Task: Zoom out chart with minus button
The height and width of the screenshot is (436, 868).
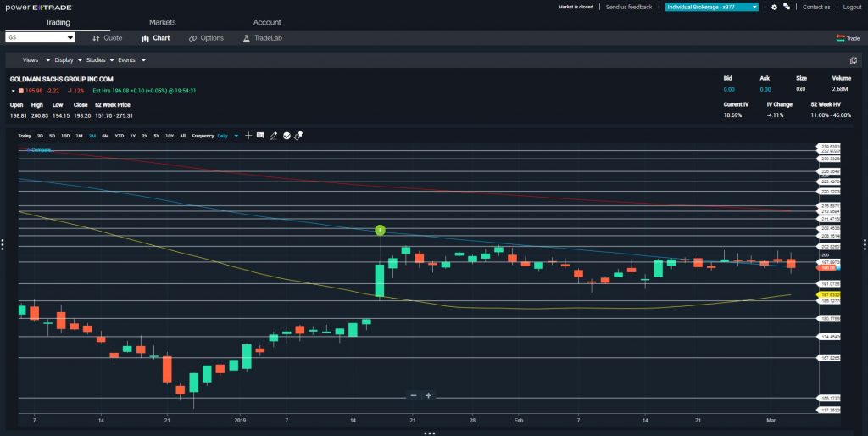Action: pyautogui.click(x=413, y=395)
